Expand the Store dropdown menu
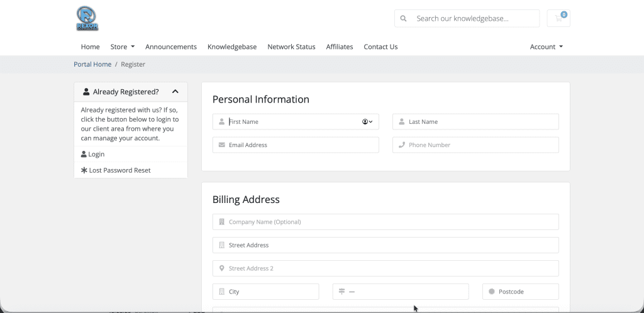This screenshot has height=313, width=644. click(123, 47)
